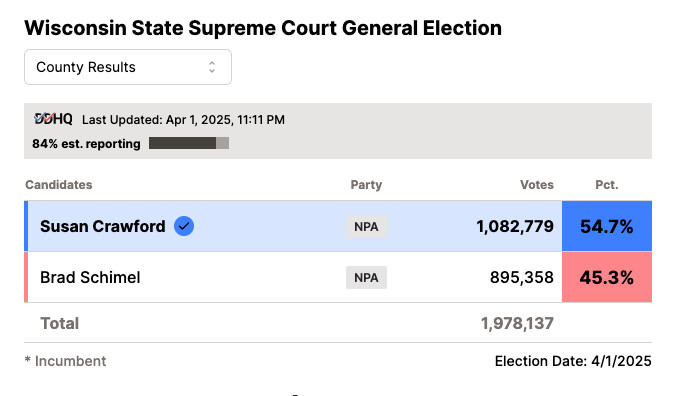Click the DDHQ logo icon
The height and width of the screenshot is (396, 683).
(x=53, y=119)
